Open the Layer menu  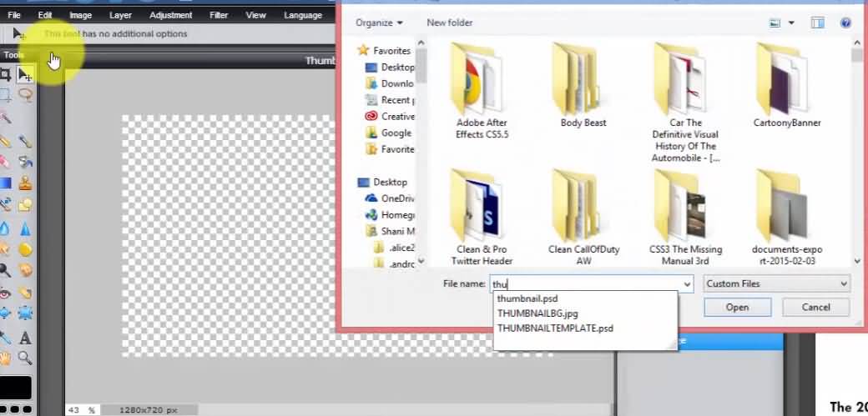pyautogui.click(x=120, y=15)
